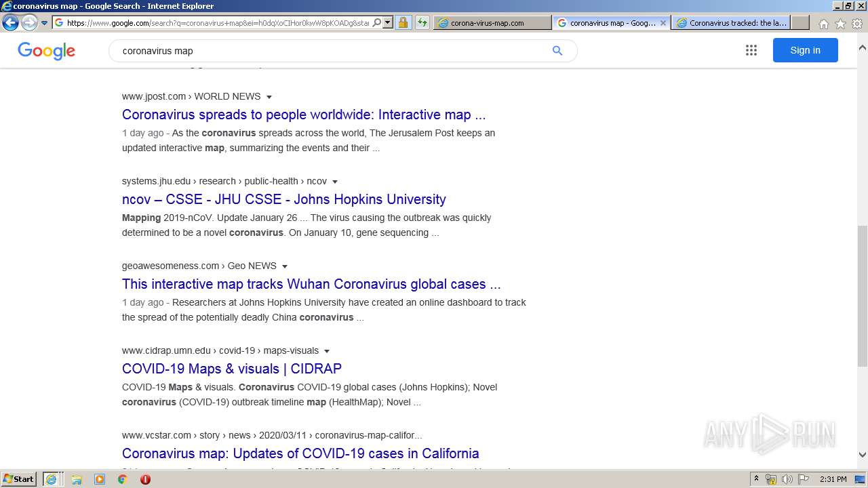
Task: Open Coronavirus map Updates California link
Action: tap(300, 453)
